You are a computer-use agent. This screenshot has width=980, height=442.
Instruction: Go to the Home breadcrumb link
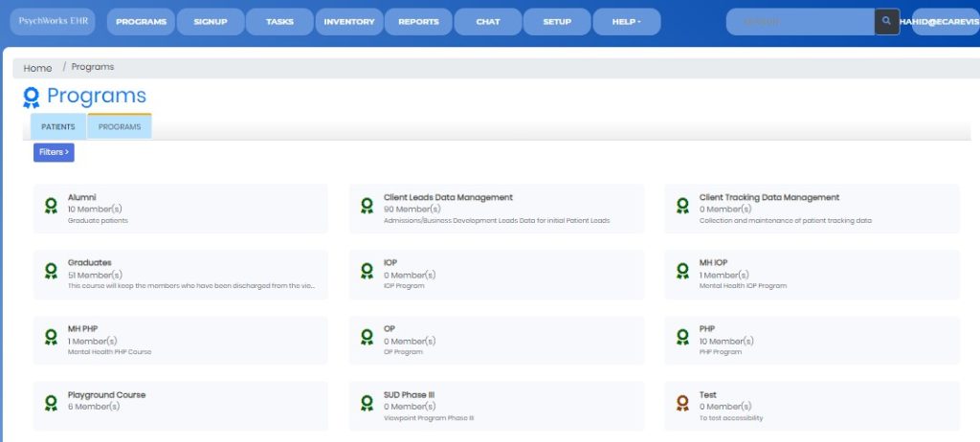(38, 68)
